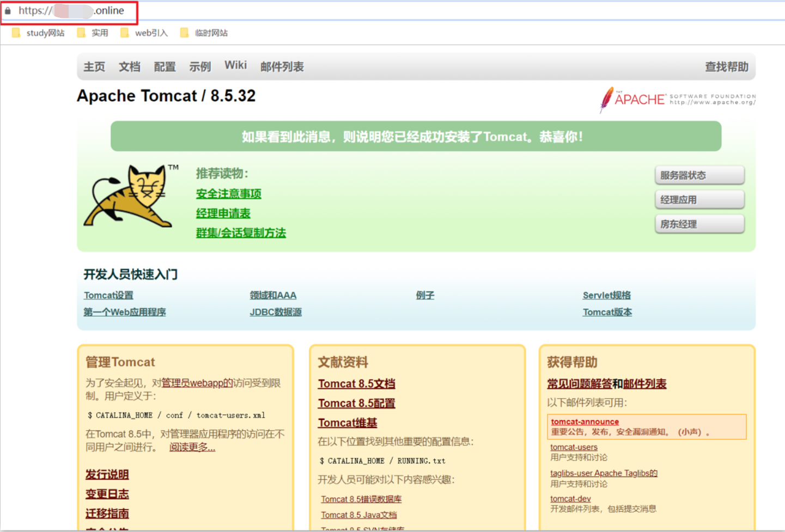
Task: Open Wiki in navigation bar
Action: (x=235, y=65)
